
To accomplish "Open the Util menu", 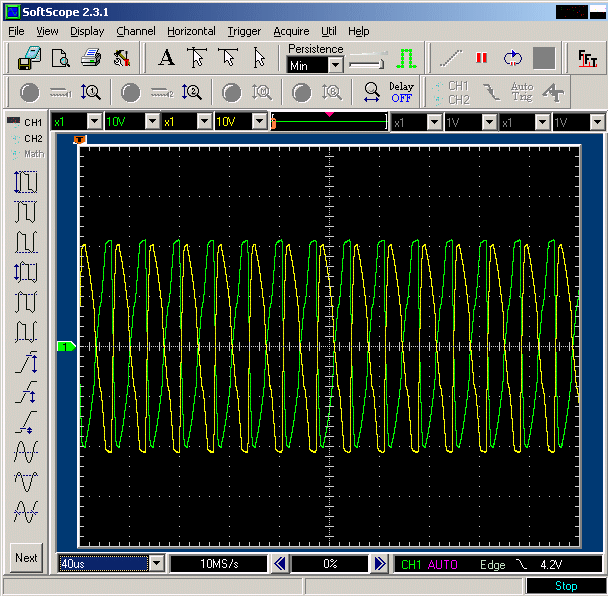I will click(329, 31).
